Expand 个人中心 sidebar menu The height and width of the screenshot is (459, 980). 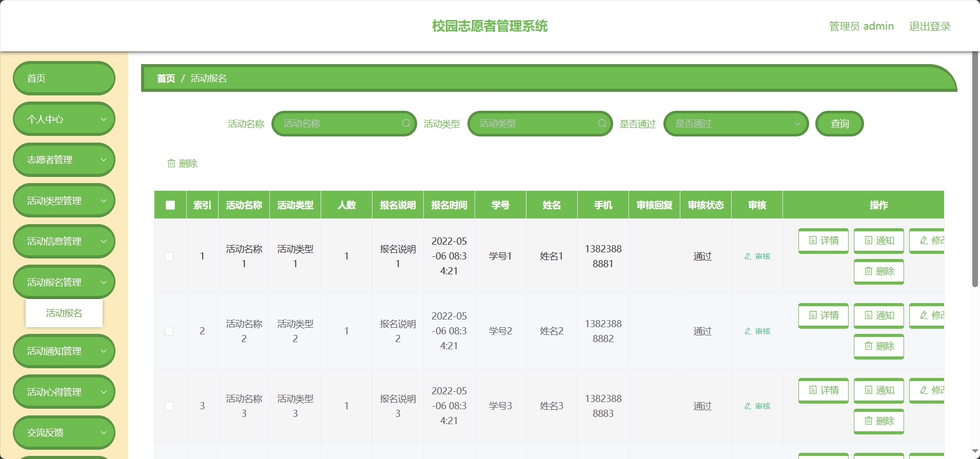[x=64, y=119]
